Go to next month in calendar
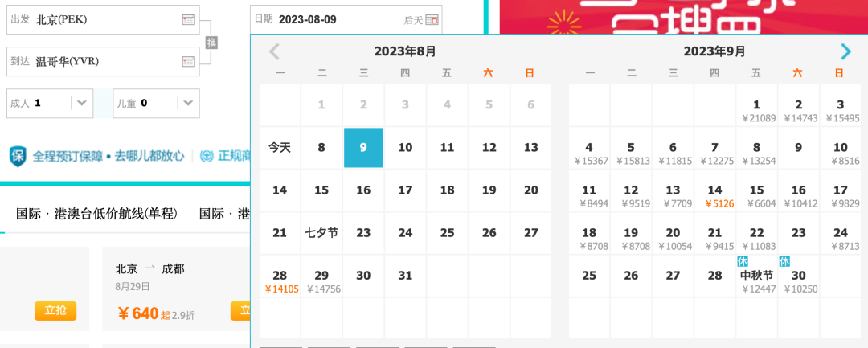This screenshot has width=868, height=348. 845,51
